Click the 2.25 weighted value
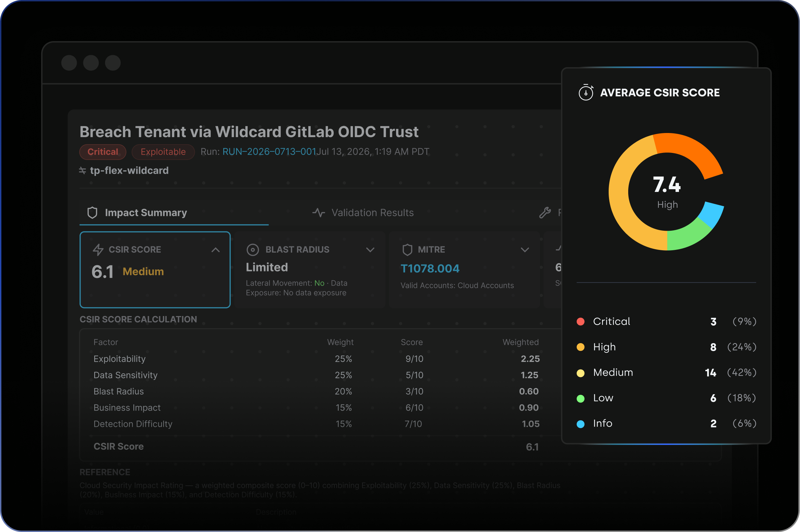The width and height of the screenshot is (800, 532). [x=530, y=359]
